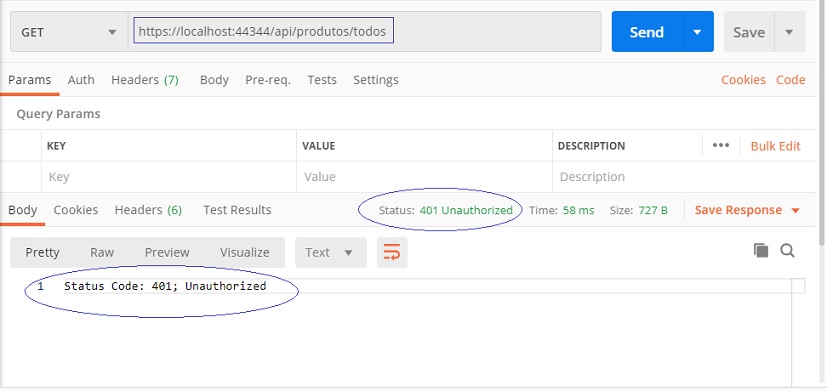The width and height of the screenshot is (827, 391).
Task: Open the Save Response dropdown
Action: tap(747, 210)
